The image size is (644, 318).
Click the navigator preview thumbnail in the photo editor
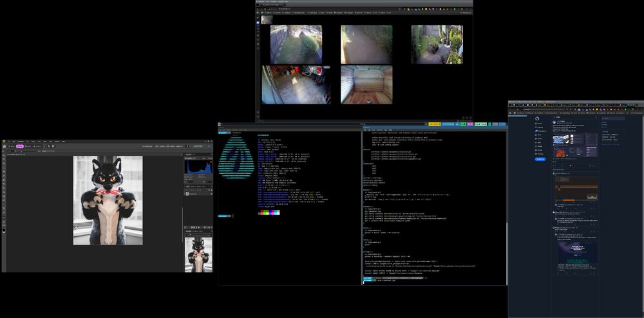[x=198, y=254]
